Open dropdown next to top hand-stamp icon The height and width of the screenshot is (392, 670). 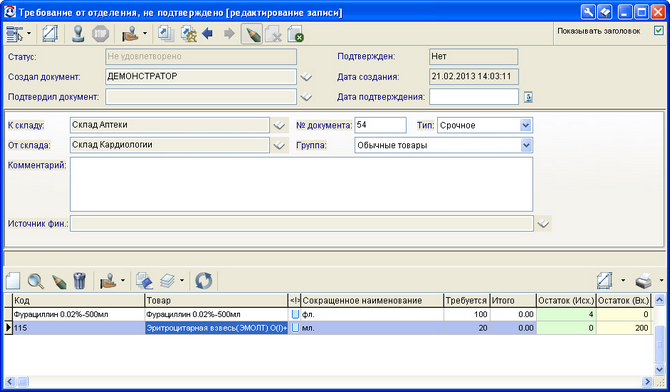pyautogui.click(x=145, y=34)
